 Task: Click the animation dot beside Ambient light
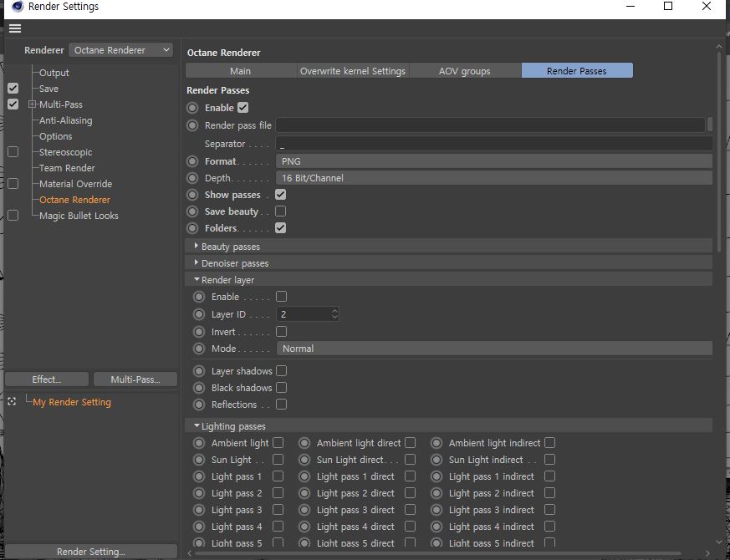coord(199,443)
